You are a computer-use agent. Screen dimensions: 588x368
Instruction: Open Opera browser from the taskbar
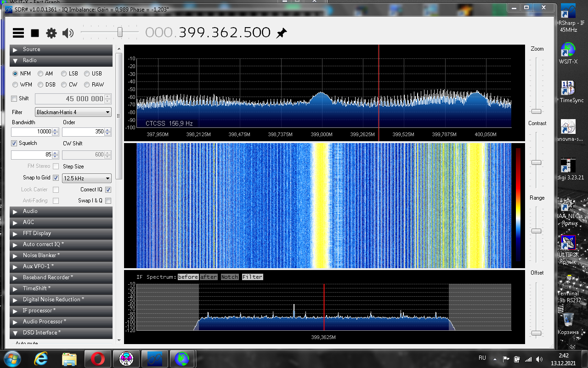[x=97, y=358]
